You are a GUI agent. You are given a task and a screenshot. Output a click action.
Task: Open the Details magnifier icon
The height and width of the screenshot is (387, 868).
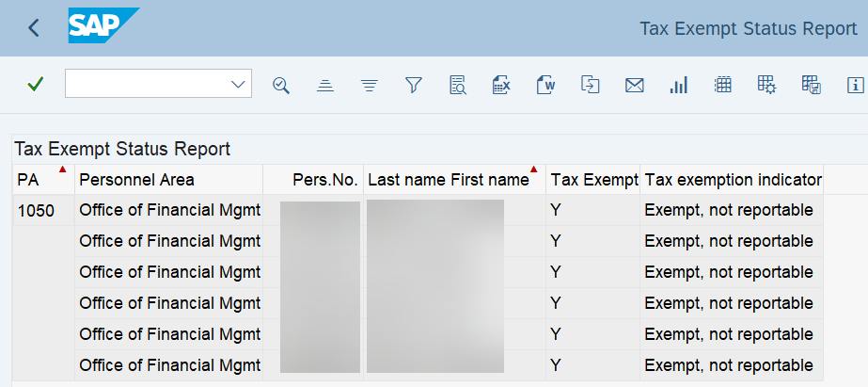click(280, 85)
